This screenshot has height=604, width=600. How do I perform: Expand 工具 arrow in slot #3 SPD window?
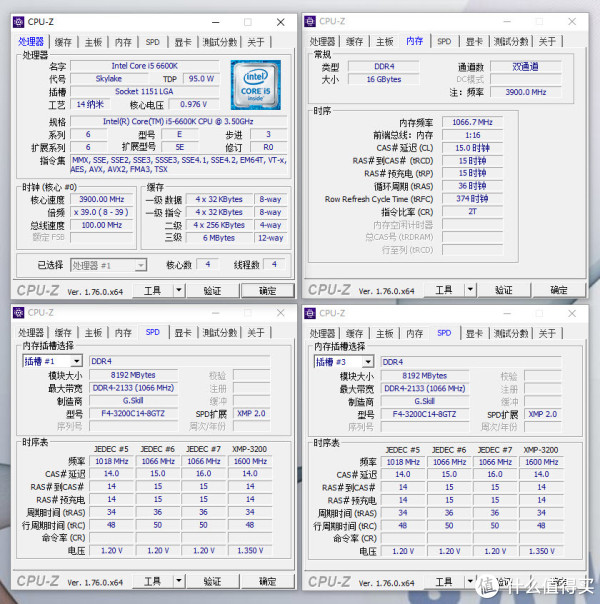(x=470, y=581)
